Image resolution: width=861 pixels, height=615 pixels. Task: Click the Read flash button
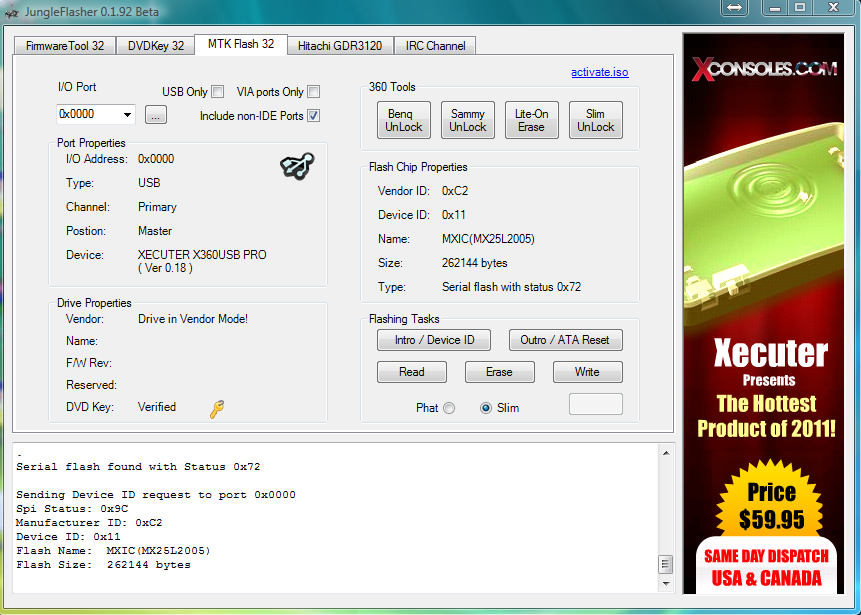pos(412,372)
